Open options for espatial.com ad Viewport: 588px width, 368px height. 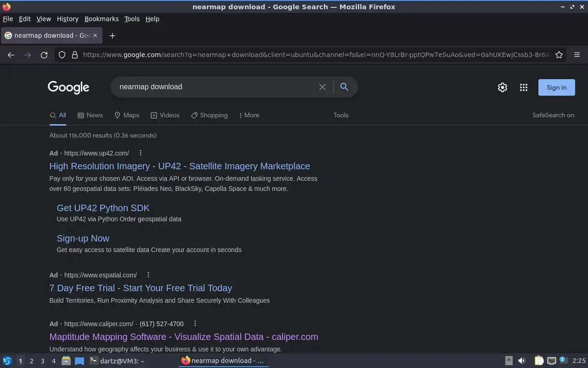(148, 275)
